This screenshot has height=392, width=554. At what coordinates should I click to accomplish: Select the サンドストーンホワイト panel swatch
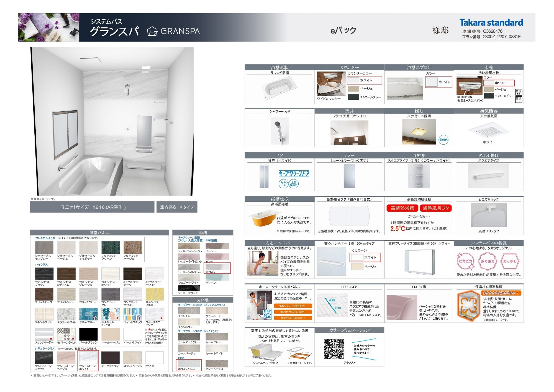click(88, 358)
